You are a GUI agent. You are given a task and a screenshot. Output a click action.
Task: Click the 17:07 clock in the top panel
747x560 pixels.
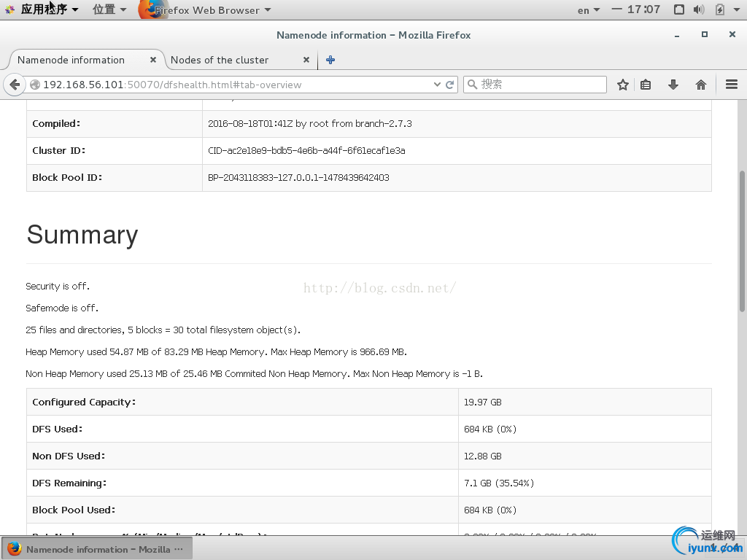tap(643, 9)
